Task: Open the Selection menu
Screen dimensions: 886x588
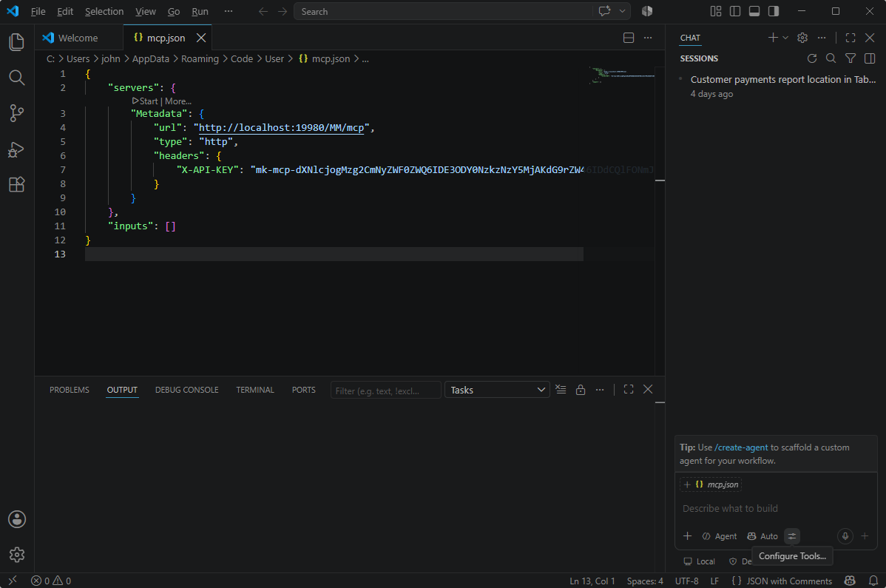Action: tap(104, 11)
